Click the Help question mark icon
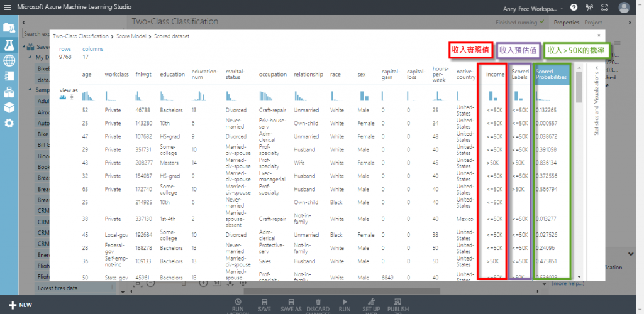The image size is (644, 314). [574, 8]
